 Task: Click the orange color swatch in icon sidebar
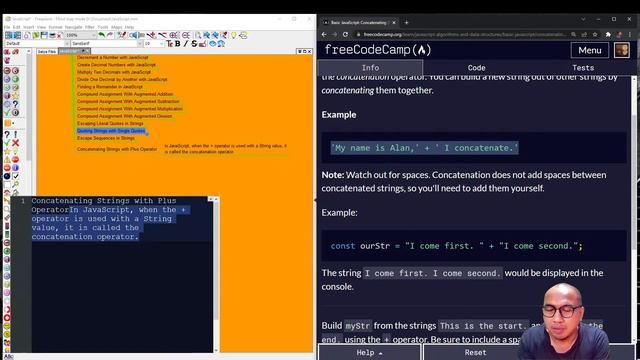coord(7,123)
